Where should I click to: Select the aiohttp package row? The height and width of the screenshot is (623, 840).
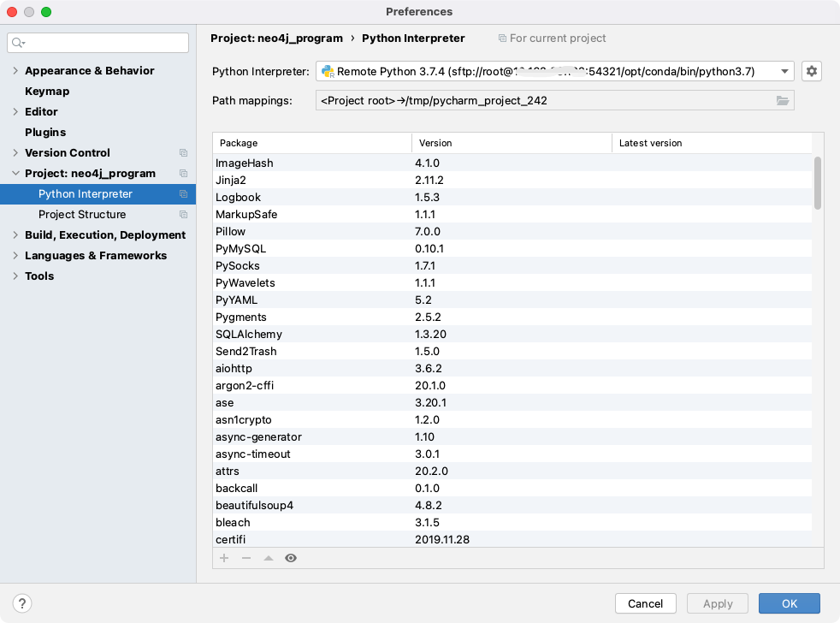pos(512,368)
